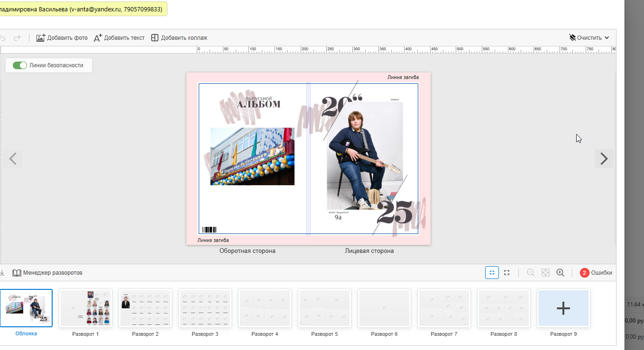Select Разворот 2 thumbnail
Screen dimensions: 644x350
(x=145, y=308)
